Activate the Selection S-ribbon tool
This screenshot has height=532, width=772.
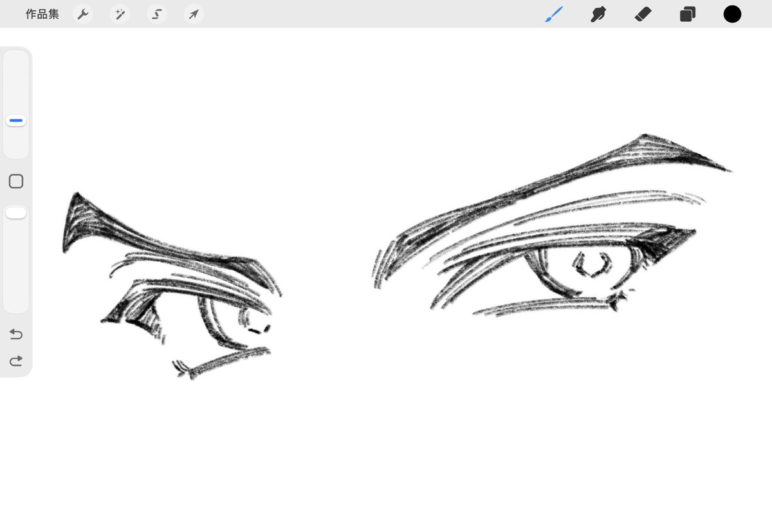pos(156,14)
